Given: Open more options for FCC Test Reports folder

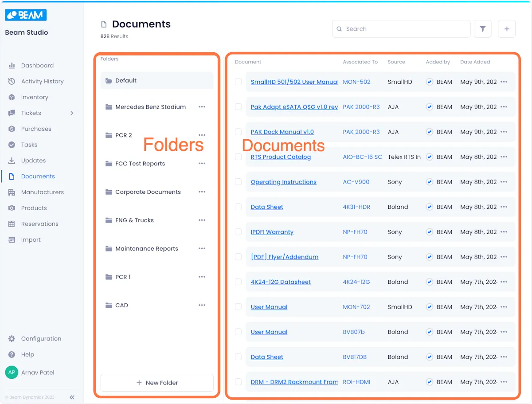Looking at the screenshot, I should (202, 164).
